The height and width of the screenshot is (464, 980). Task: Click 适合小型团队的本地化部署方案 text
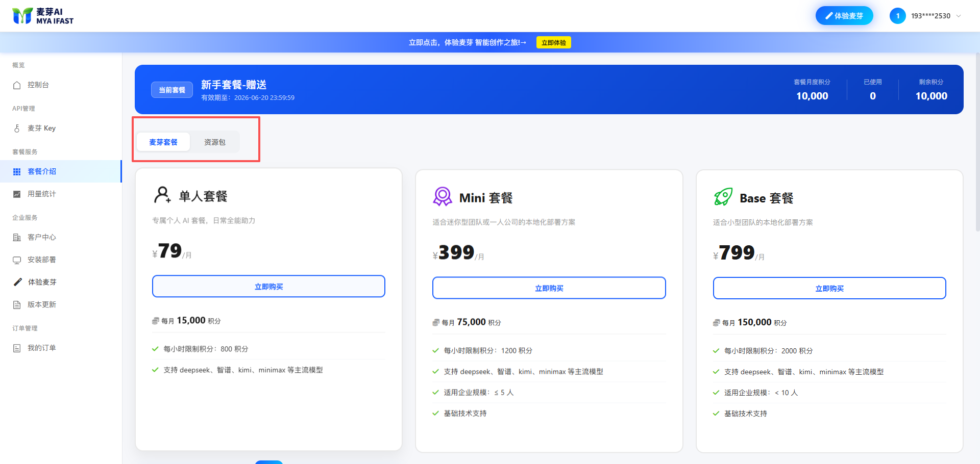point(763,222)
